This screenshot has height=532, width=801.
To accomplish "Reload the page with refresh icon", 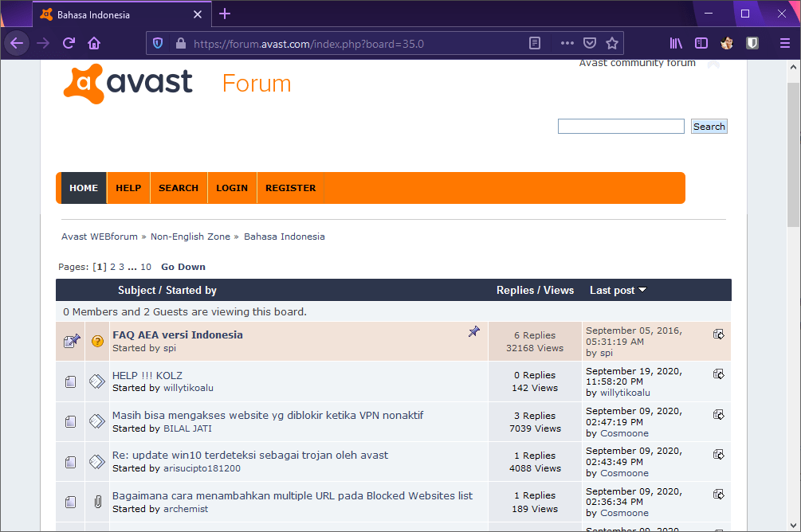I will (x=69, y=43).
